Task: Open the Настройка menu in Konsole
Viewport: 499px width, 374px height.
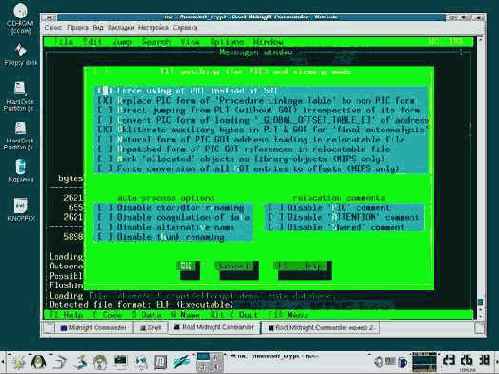Action: (153, 28)
